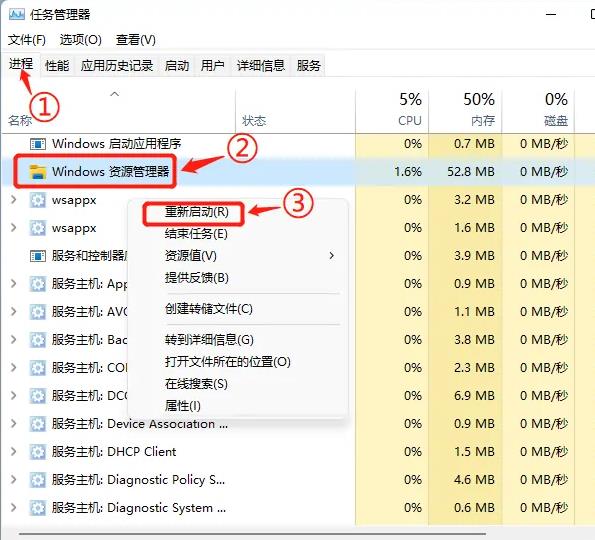Expand the 服务主机: DC group
The width and height of the screenshot is (595, 540).
14,395
